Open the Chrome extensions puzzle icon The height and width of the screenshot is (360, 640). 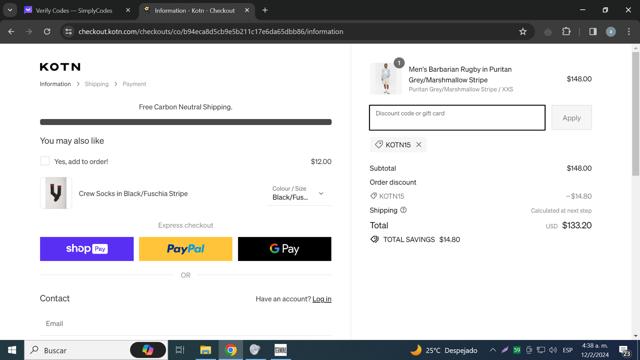566,31
